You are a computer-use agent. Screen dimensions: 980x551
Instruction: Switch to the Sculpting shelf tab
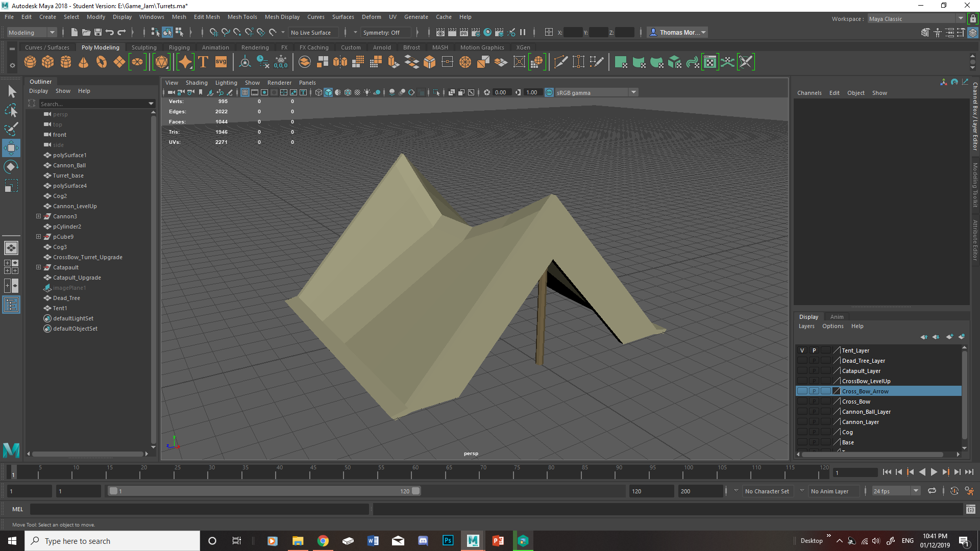[144, 47]
